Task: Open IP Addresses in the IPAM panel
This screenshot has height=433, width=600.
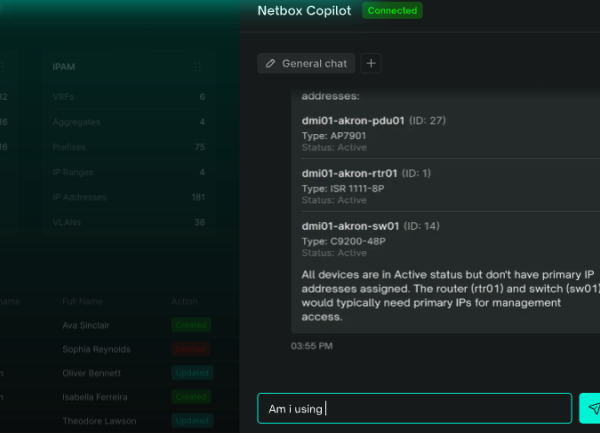Action: [x=129, y=197]
